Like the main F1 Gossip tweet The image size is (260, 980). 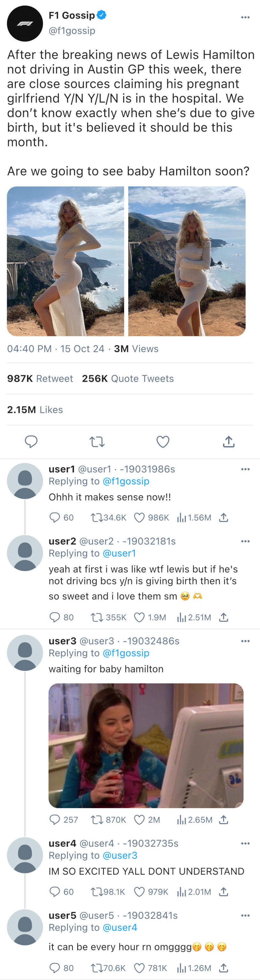tap(163, 442)
